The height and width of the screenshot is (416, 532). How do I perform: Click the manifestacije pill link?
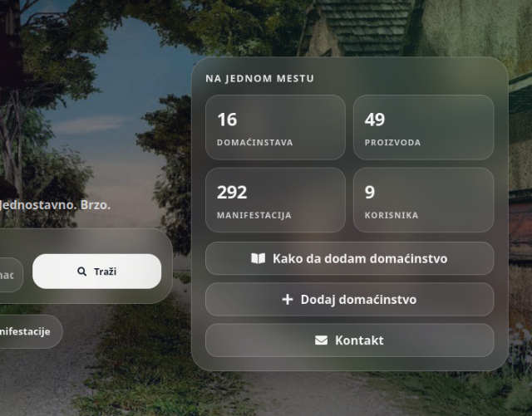31,331
